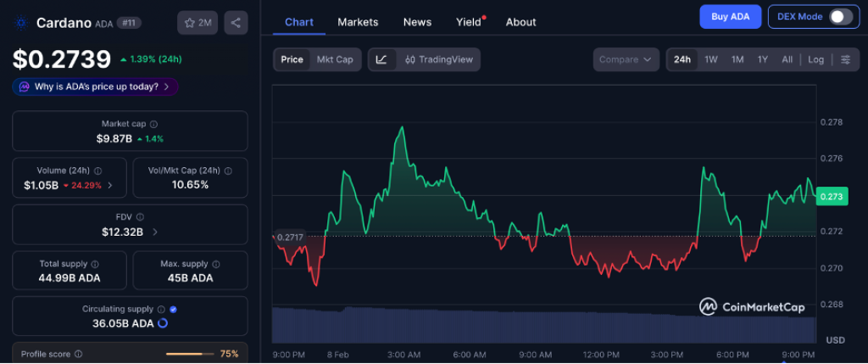
Task: Go to the Yield tab
Action: point(468,22)
